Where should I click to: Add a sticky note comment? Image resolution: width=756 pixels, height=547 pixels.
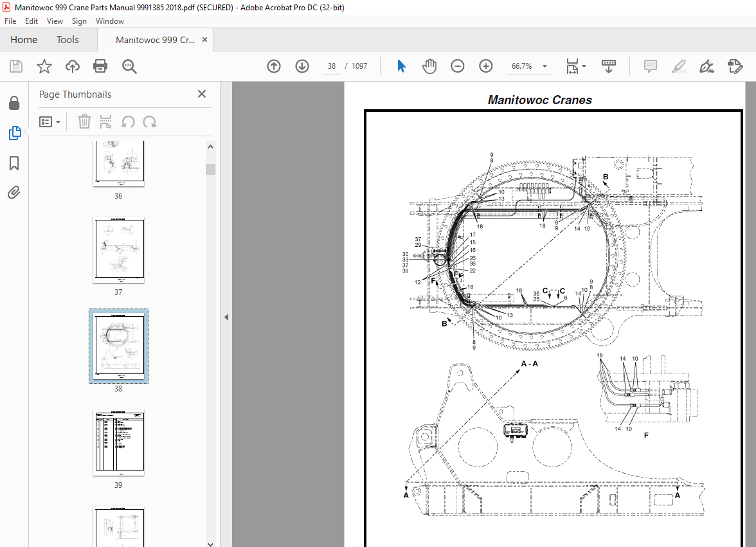[x=651, y=66]
